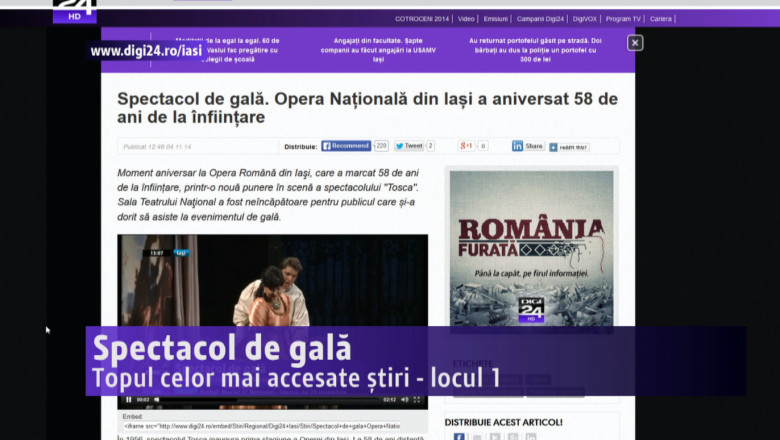Open the COTROCENI 2014 menu item
The image size is (780, 440).
click(422, 19)
